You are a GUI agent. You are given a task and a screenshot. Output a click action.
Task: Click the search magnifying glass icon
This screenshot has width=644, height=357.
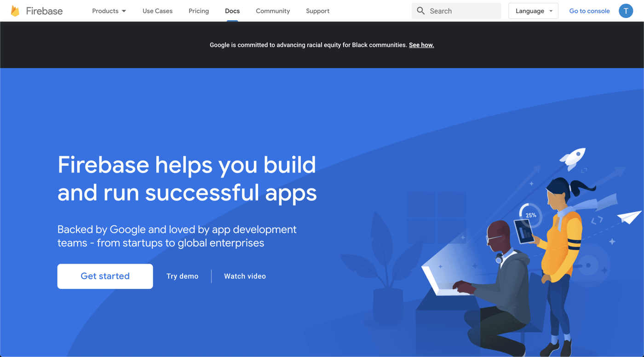[420, 11]
